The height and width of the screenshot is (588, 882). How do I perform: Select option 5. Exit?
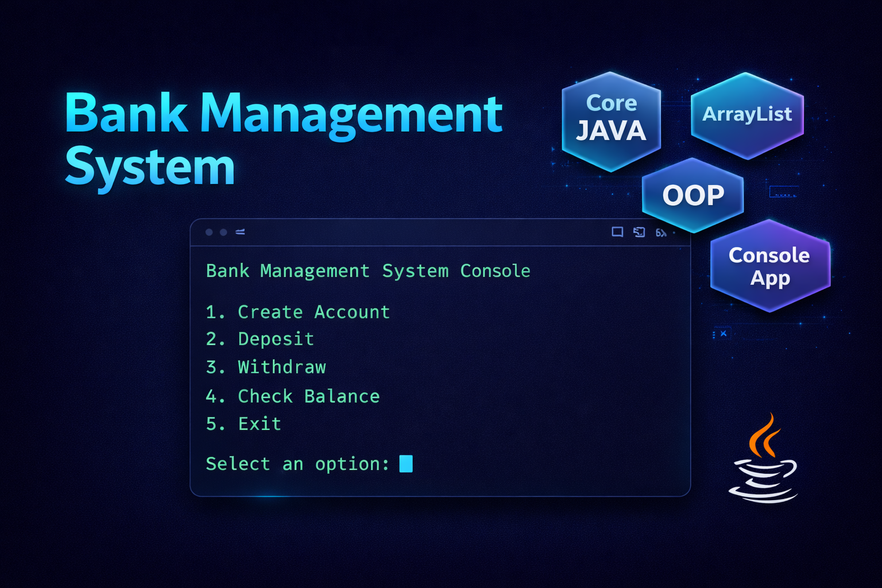(x=243, y=424)
